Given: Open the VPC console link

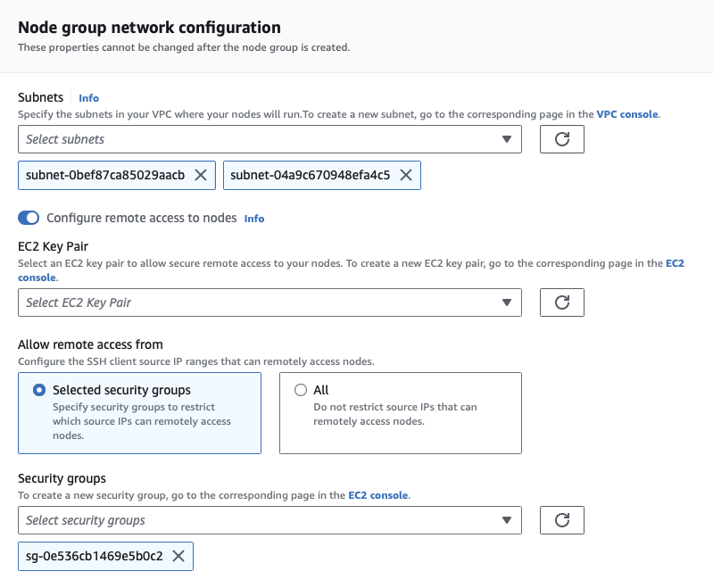Looking at the screenshot, I should pyautogui.click(x=627, y=115).
